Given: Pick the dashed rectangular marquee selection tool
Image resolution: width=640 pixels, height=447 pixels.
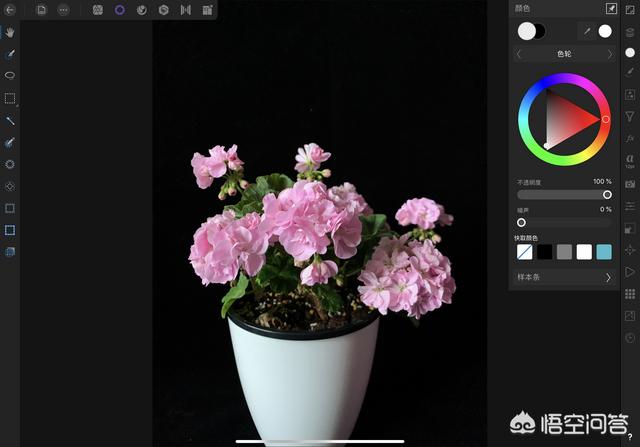Looking at the screenshot, I should pos(10,98).
